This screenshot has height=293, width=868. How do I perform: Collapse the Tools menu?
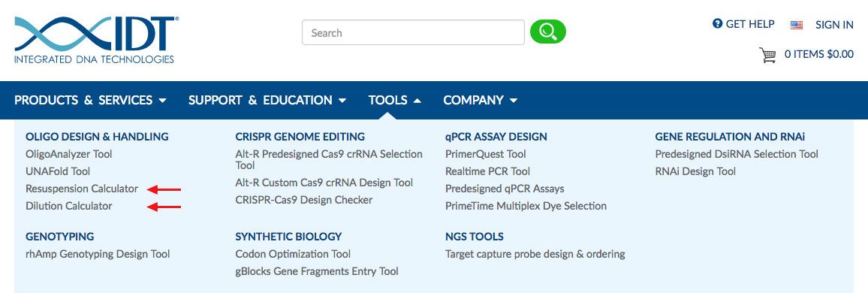point(395,100)
